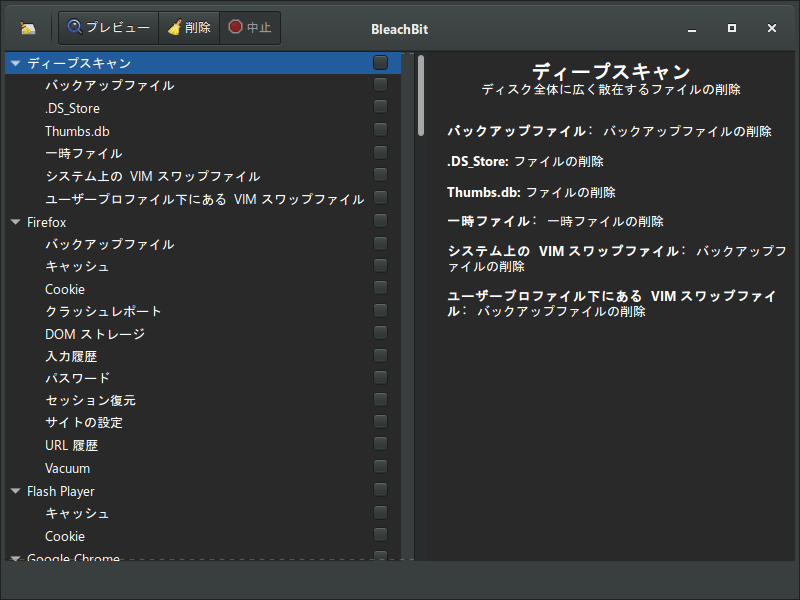Enable セッション復元 checkbox
The image size is (800, 600).
pyautogui.click(x=380, y=399)
